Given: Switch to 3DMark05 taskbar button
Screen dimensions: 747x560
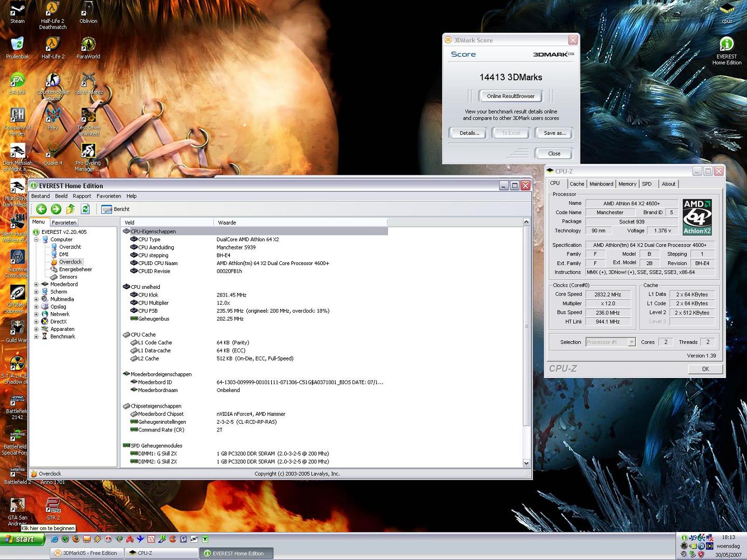Looking at the screenshot, I should [87, 553].
